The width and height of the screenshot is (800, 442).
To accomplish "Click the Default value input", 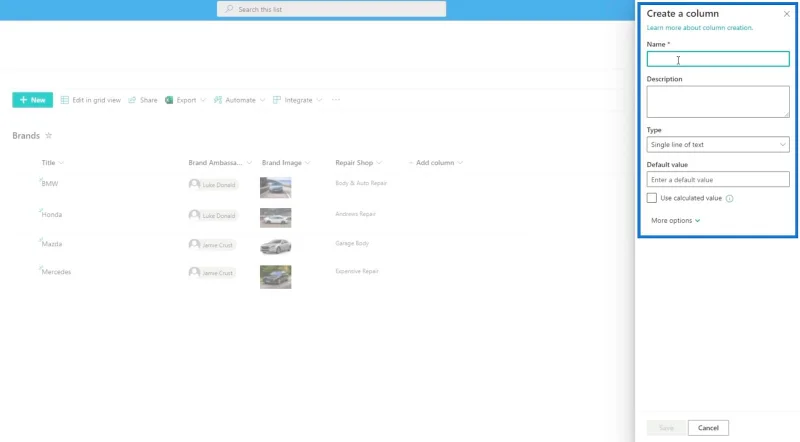I will (x=718, y=180).
